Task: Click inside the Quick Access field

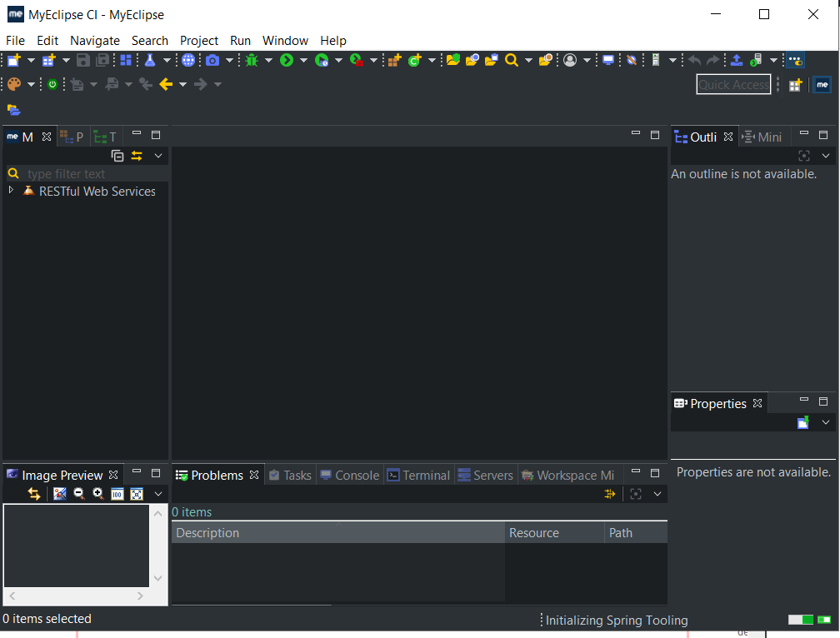Action: (x=733, y=85)
